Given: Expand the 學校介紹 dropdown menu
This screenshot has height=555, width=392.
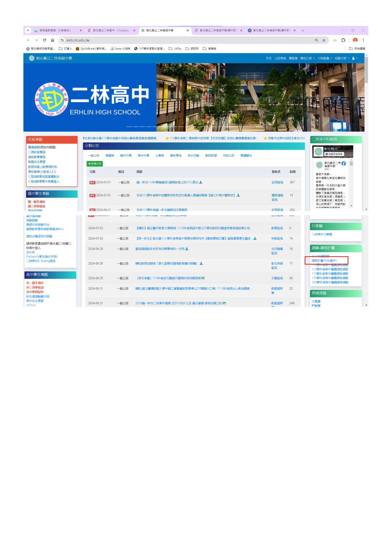Looking at the screenshot, I should pyautogui.click(x=308, y=58).
